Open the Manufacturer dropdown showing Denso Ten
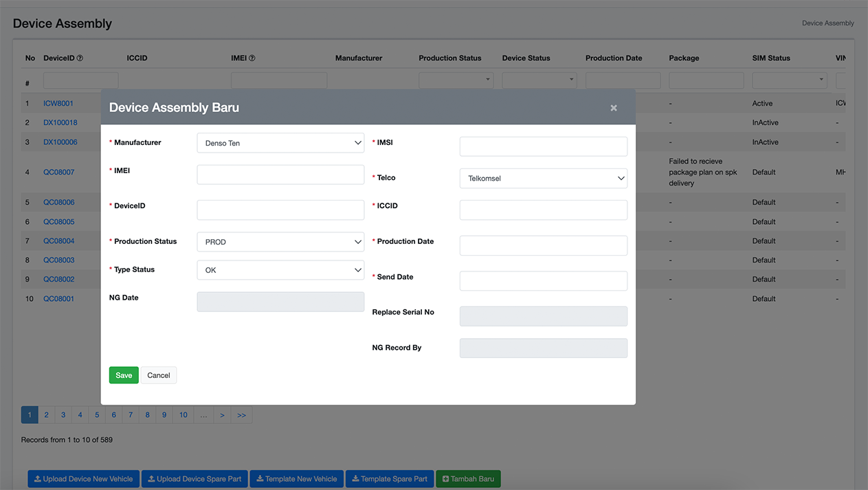The image size is (868, 490). 280,143
